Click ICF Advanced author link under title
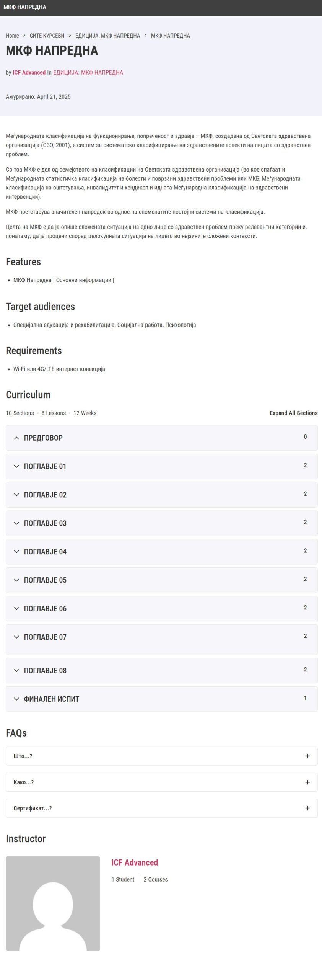 [29, 72]
